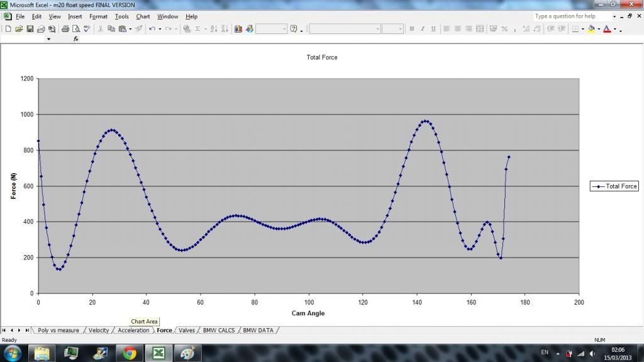This screenshot has height=362, width=644.
Task: Click the Chart Wizard icon
Action: (238, 29)
